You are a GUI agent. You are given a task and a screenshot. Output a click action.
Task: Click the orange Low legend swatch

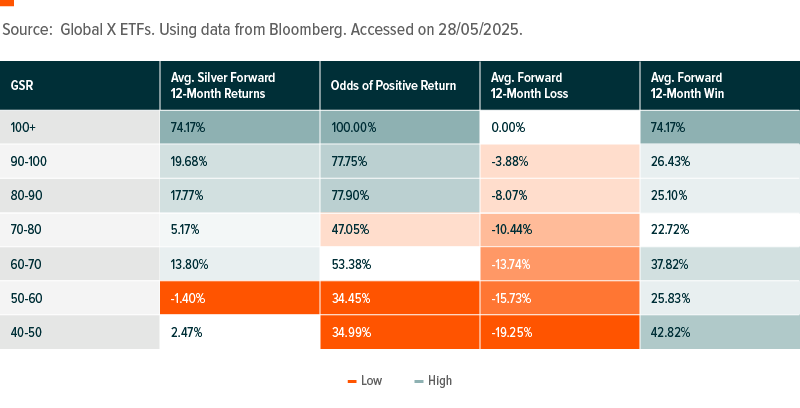353,381
